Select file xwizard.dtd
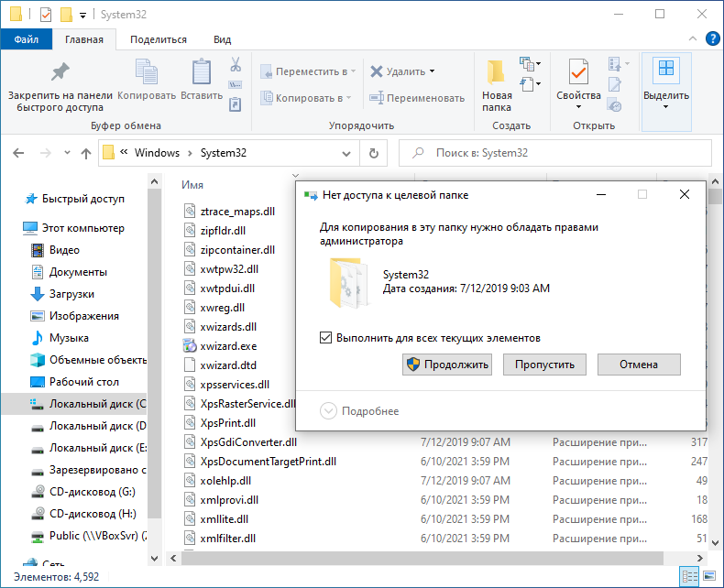Screen dimensions: 724x588 click(x=228, y=365)
